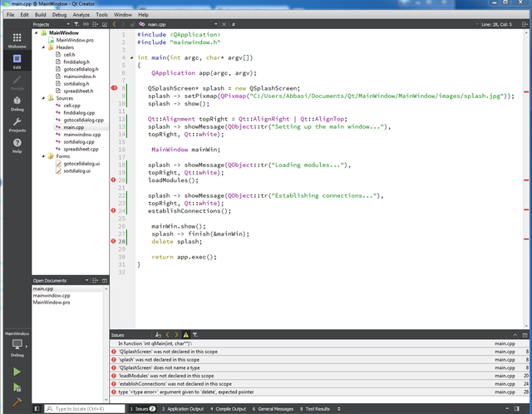532x414 pixels.
Task: Open the Edit menu
Action: point(24,15)
